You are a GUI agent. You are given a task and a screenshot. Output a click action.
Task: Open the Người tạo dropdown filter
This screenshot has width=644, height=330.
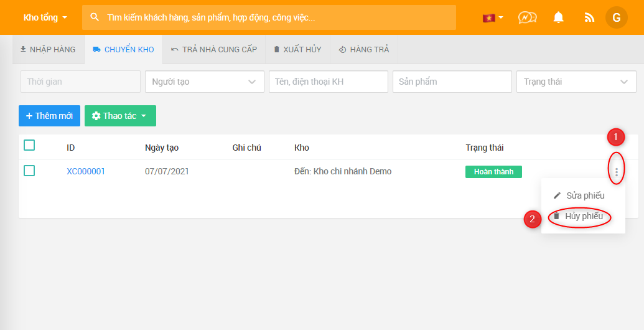(x=204, y=82)
